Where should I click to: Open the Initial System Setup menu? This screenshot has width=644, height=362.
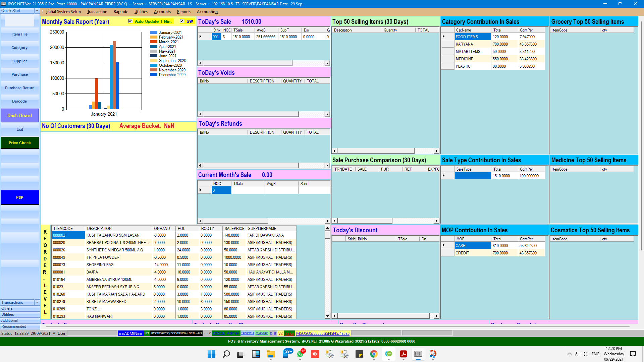63,12
